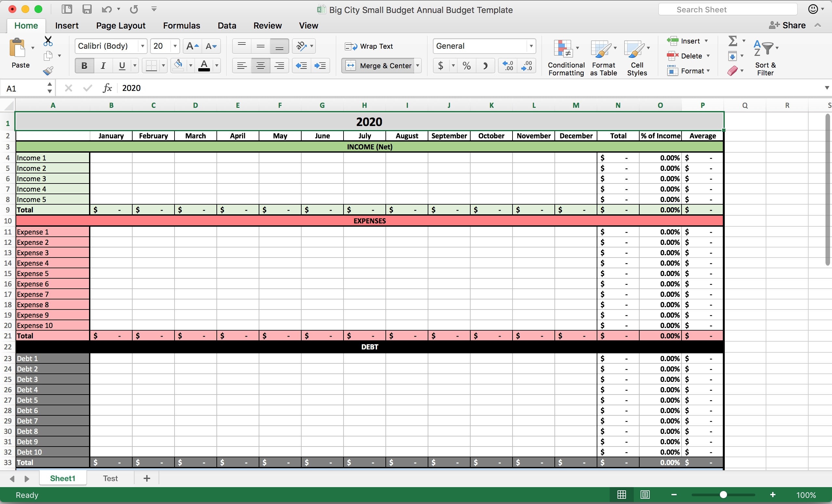Expand the General number format dropdown

click(531, 46)
